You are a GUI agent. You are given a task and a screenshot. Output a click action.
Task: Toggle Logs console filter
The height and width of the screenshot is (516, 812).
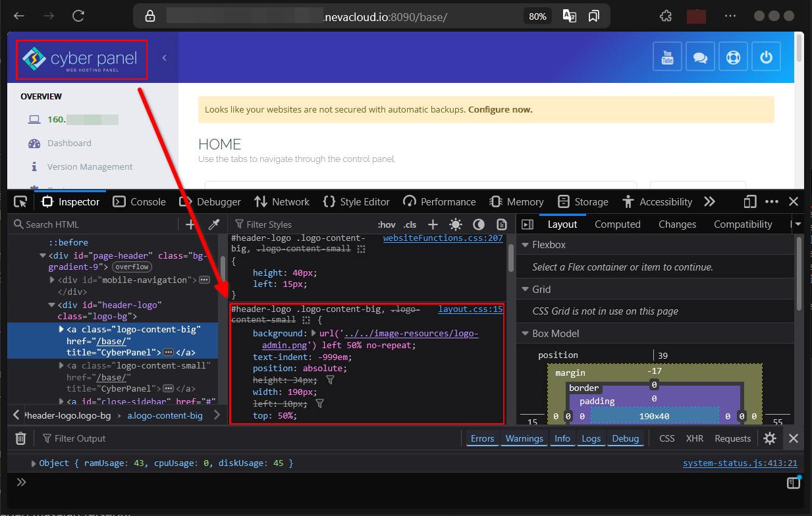[591, 438]
